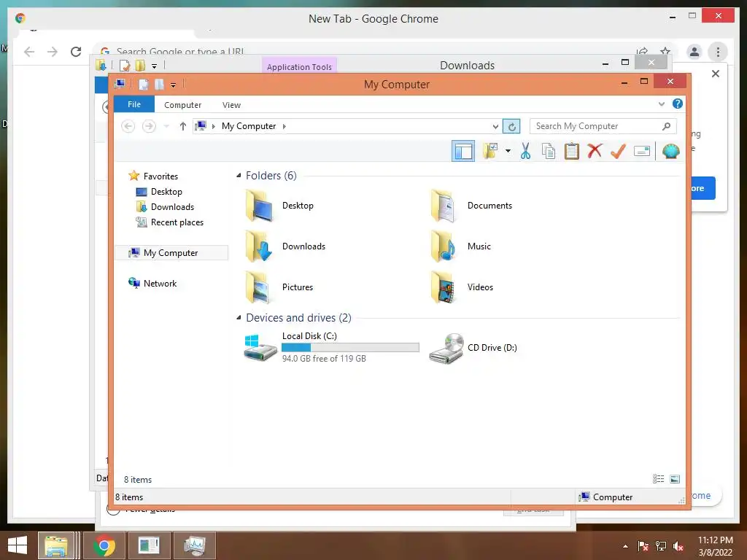Open the File ribbon tab
Image resolution: width=747 pixels, height=560 pixels.
coord(134,104)
